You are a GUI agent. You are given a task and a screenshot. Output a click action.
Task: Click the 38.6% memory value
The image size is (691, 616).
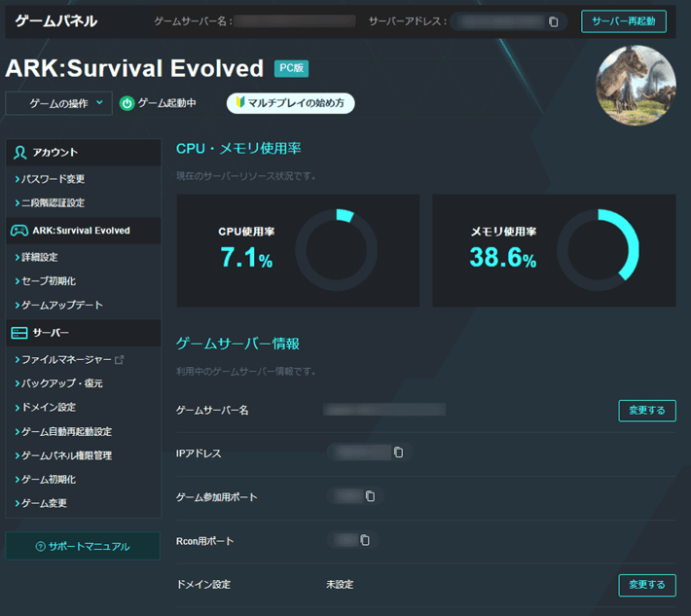click(503, 257)
